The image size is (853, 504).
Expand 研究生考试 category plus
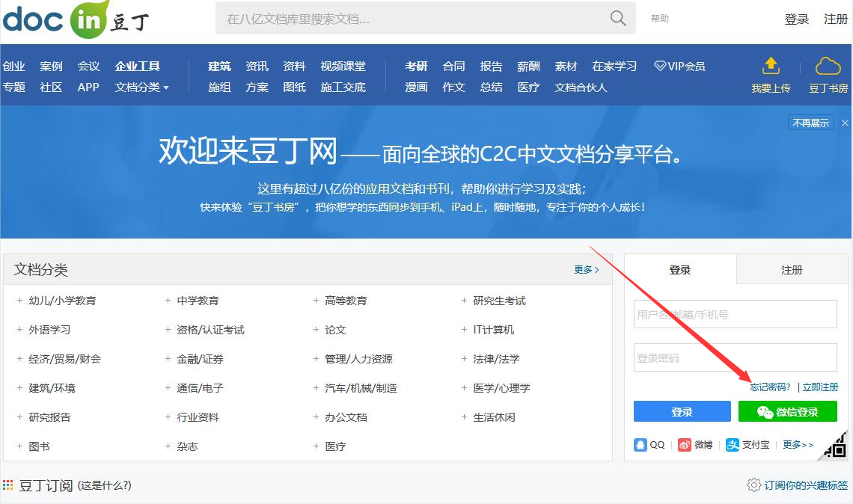[464, 300]
